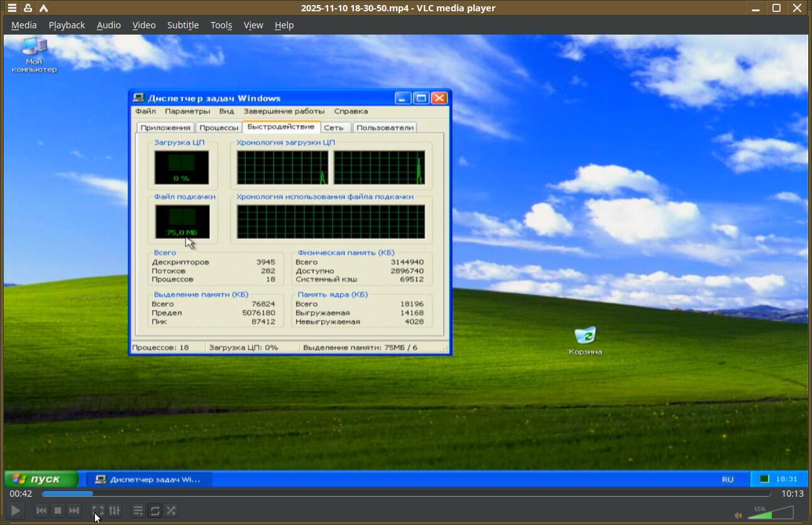Mute audio via speaker icon
Screen dimensions: 812x525
[738, 516]
